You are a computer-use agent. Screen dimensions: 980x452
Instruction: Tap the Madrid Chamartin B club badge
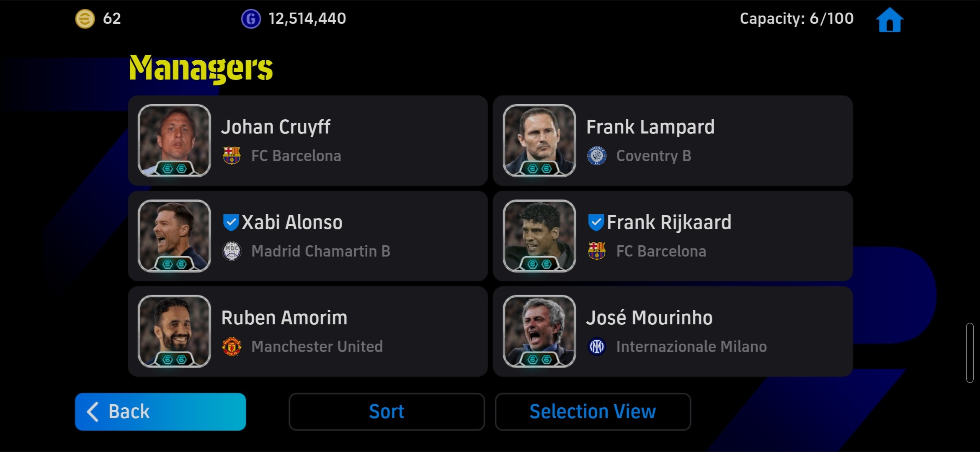click(x=232, y=251)
